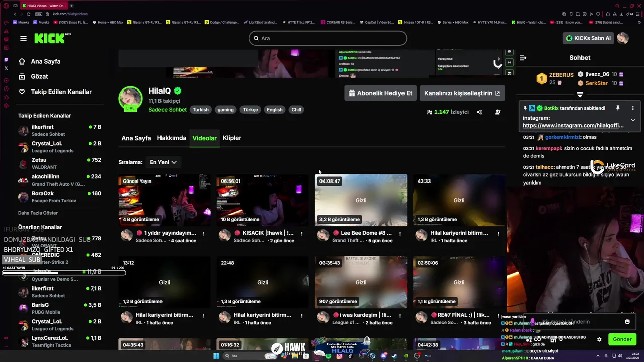Open LynxCerezLoL recommended channel
The width and height of the screenshot is (644, 362).
(x=59, y=341)
